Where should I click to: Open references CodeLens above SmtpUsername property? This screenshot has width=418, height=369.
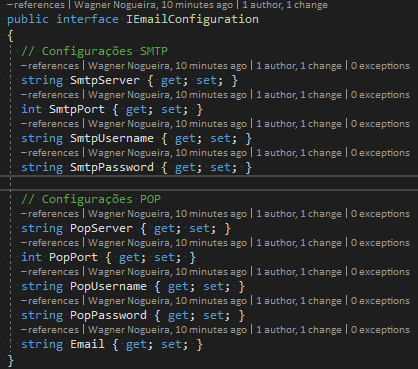[x=50, y=124]
